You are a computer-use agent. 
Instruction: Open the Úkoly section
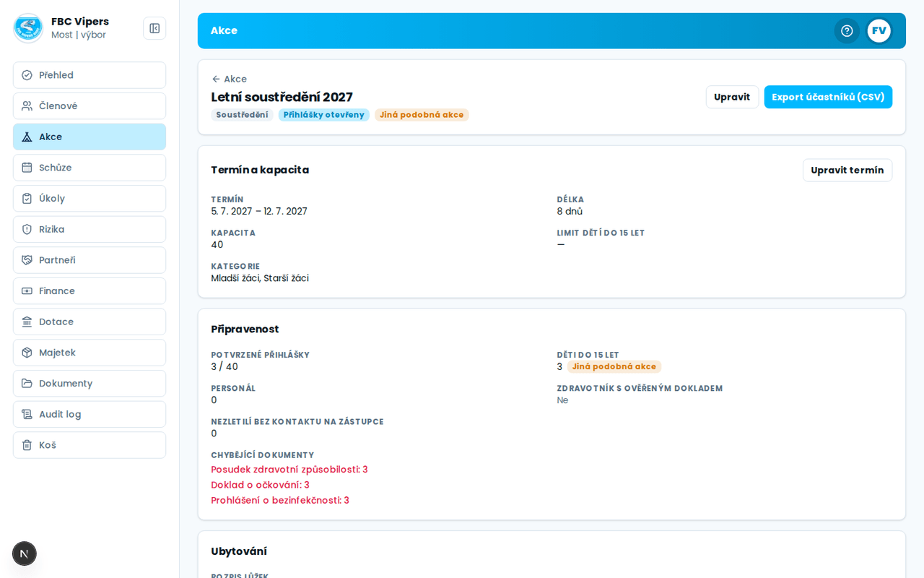90,199
